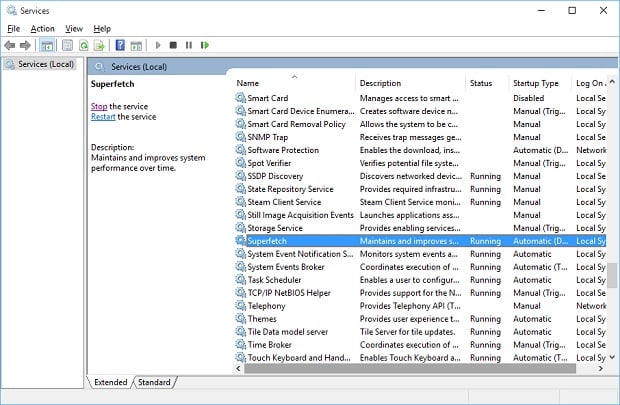Click the Refresh toolbar icon

(83, 45)
